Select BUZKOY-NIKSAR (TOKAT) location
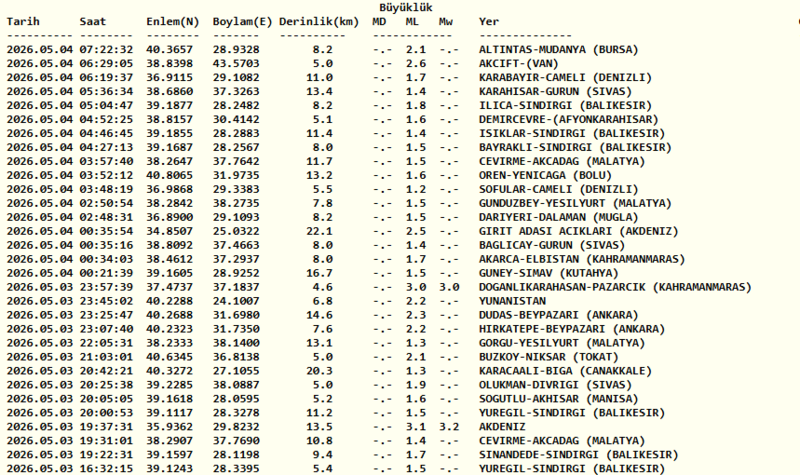800x475 pixels. tap(548, 357)
